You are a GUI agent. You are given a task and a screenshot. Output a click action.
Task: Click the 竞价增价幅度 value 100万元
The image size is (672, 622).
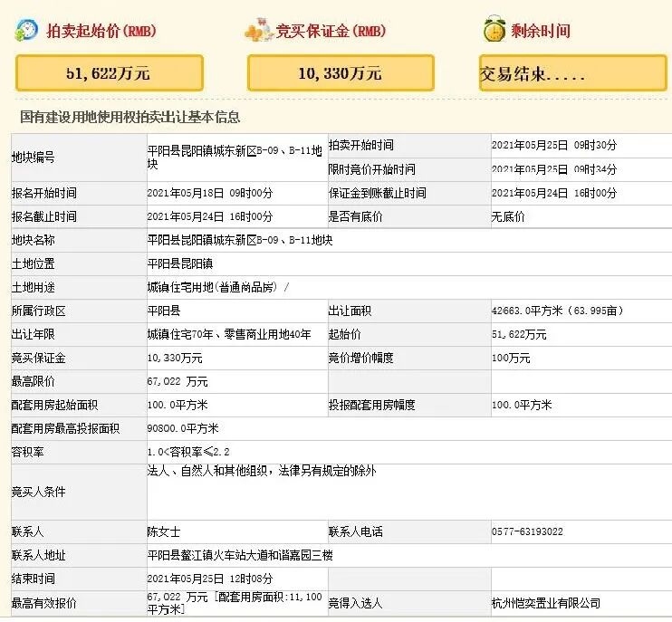click(x=511, y=359)
